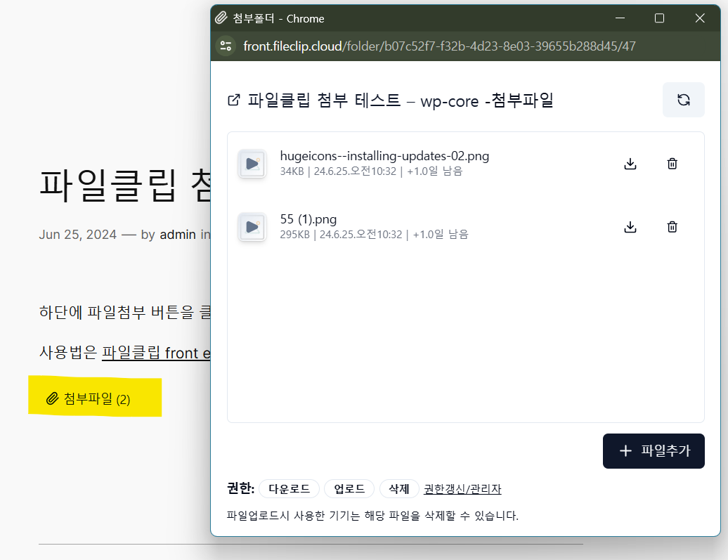Screen dimensions: 728x560
Task: Download hugeicons--installing-updates-02.png via download icon
Action: (630, 163)
